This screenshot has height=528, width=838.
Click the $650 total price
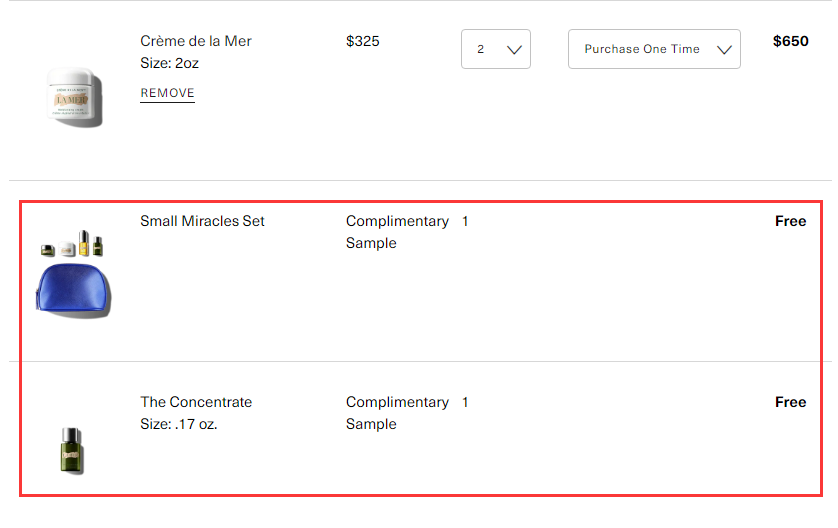coord(790,41)
